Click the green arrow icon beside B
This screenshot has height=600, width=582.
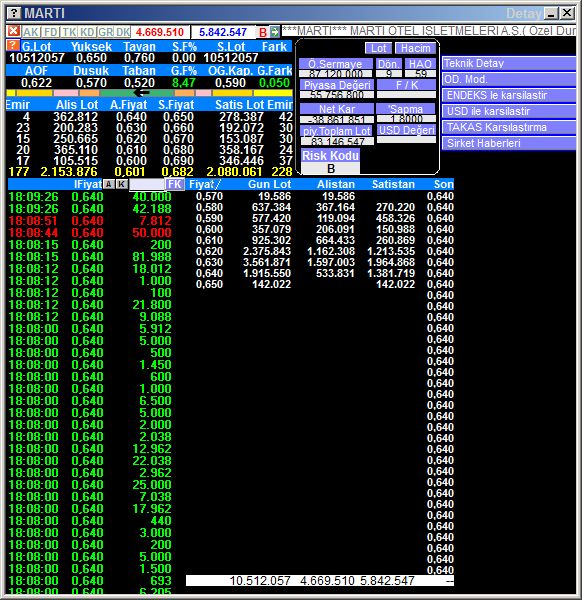pyautogui.click(x=274, y=32)
